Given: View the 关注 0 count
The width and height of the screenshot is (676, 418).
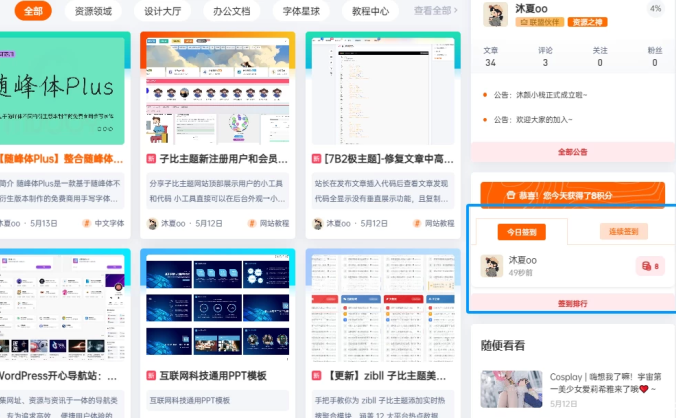Looking at the screenshot, I should pos(600,57).
